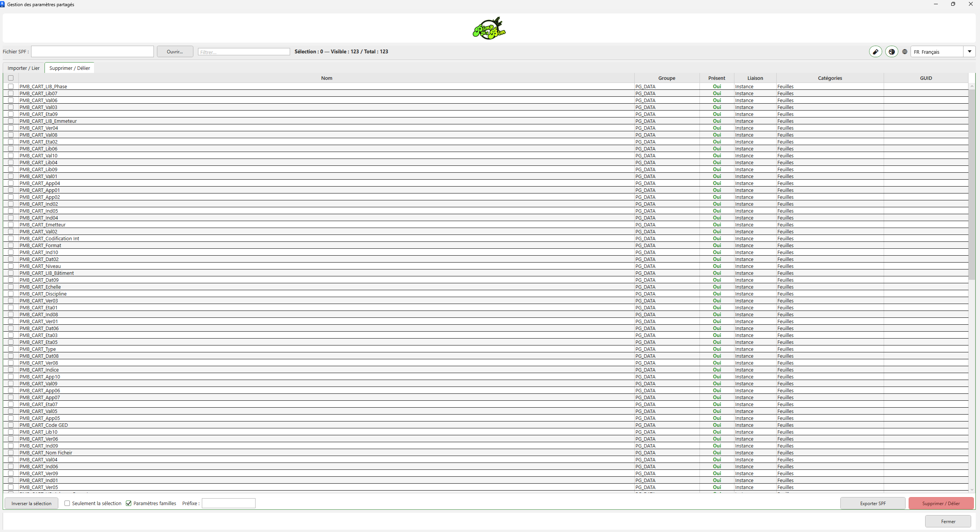Screen dimensions: 980x532
Task: Click the Inverser la sélection button
Action: click(x=31, y=503)
